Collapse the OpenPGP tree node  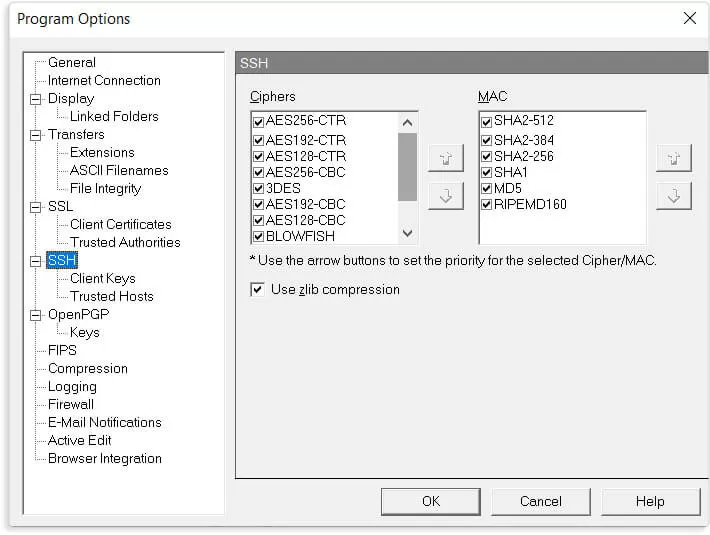point(37,315)
